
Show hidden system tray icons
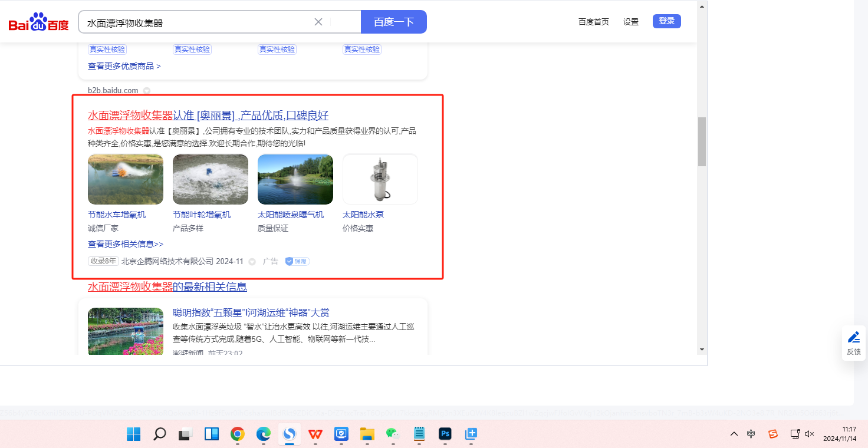(734, 434)
